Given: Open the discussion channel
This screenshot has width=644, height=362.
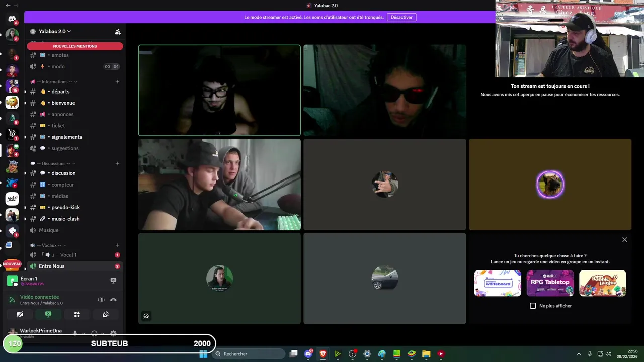Looking at the screenshot, I should 75,173.
